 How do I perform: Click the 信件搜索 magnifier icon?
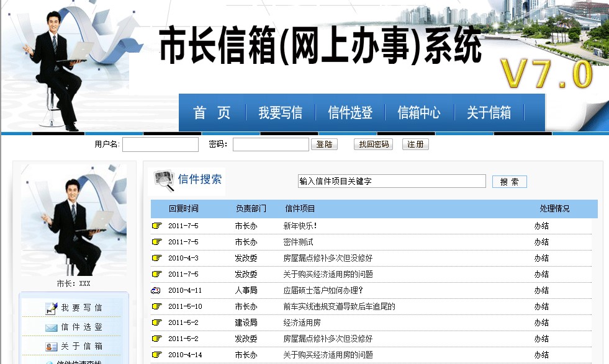point(164,181)
